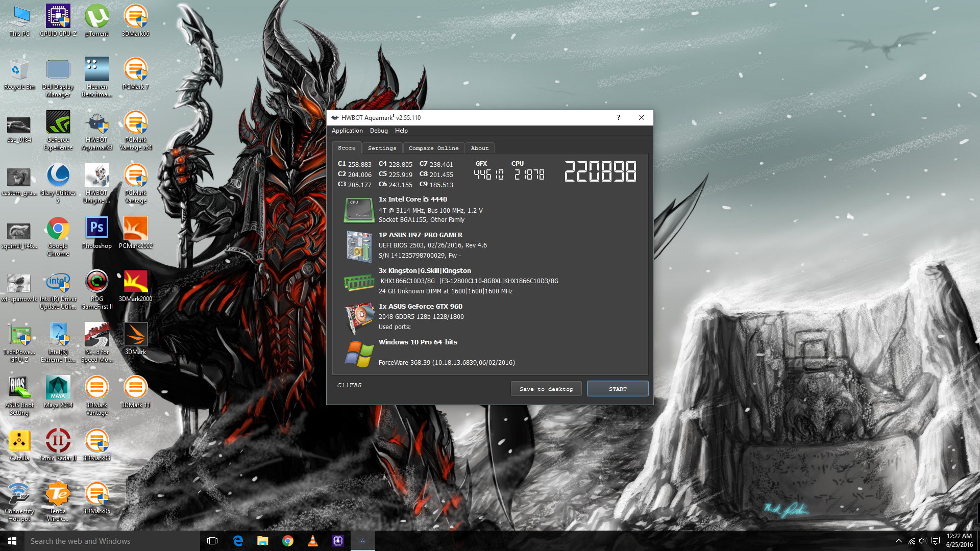
Task: Click the 220898 total score
Action: [x=600, y=171]
